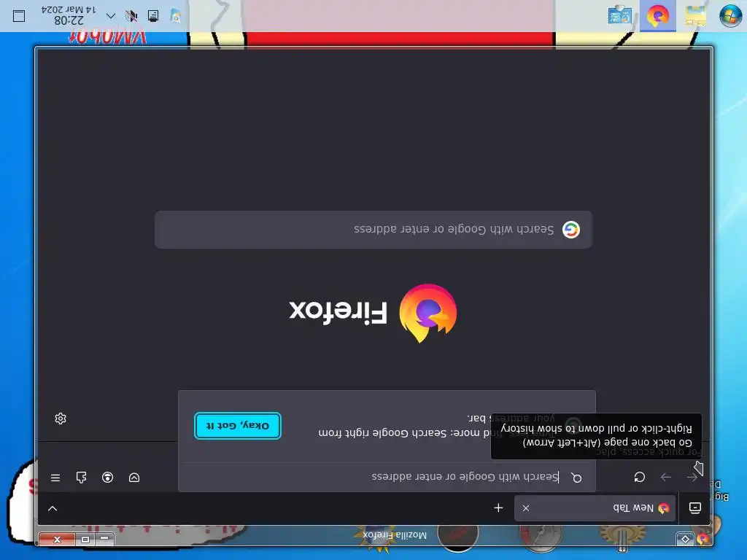Close the New Tab tab
The width and height of the screenshot is (747, 560).
pyautogui.click(x=526, y=508)
